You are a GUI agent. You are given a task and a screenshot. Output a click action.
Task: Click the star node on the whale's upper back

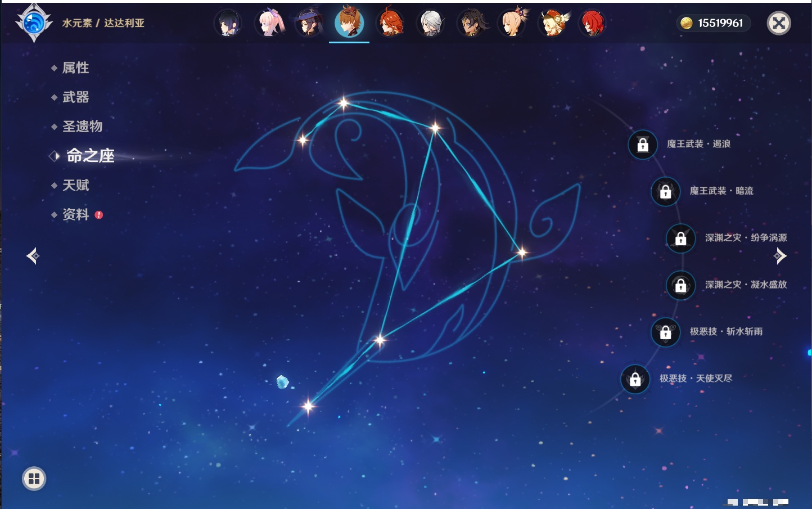(435, 128)
